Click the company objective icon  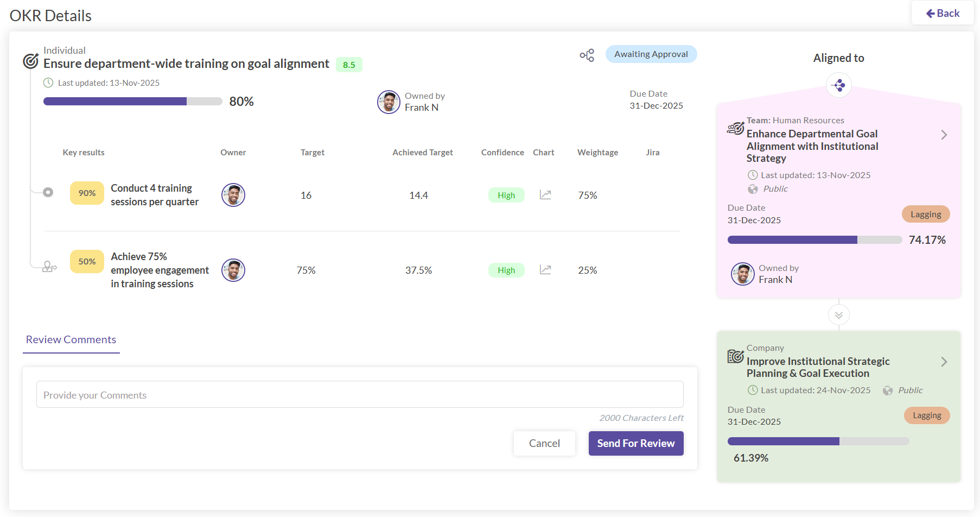tap(735, 356)
